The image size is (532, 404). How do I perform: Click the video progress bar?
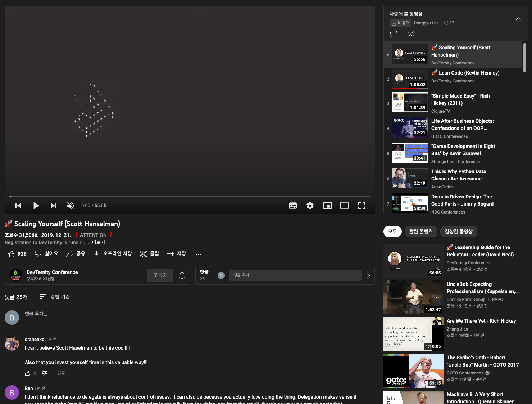click(x=190, y=196)
